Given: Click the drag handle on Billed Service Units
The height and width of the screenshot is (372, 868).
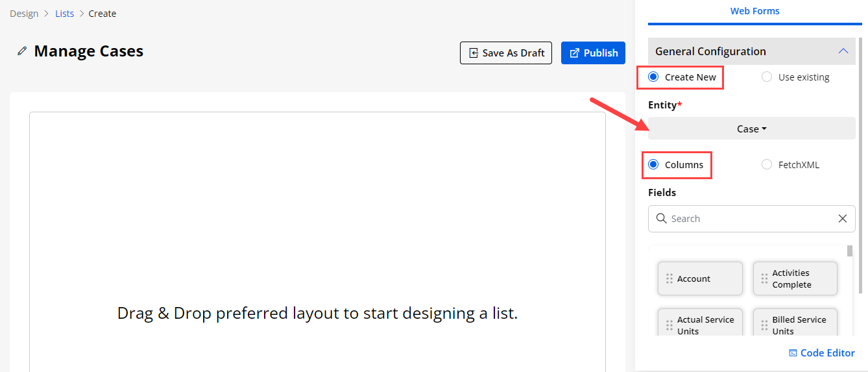Looking at the screenshot, I should click(x=764, y=325).
